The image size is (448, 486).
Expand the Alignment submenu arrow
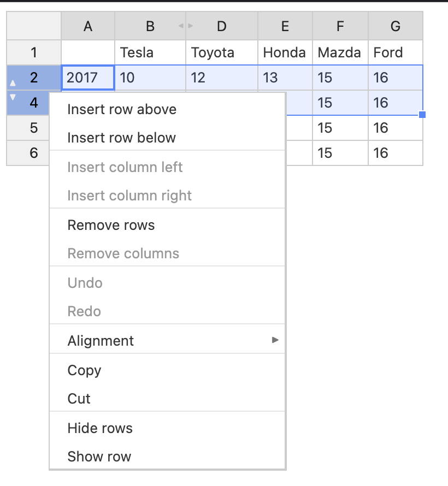click(x=275, y=340)
